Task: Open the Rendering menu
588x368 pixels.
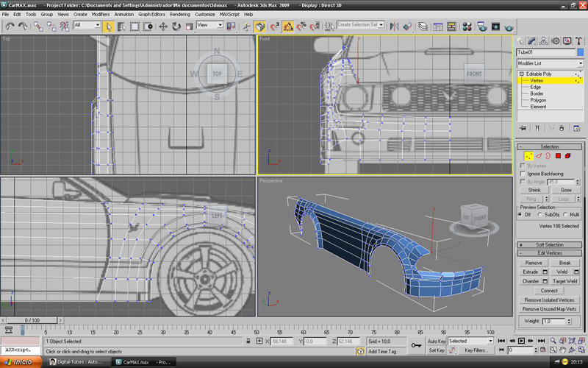Action: point(179,14)
